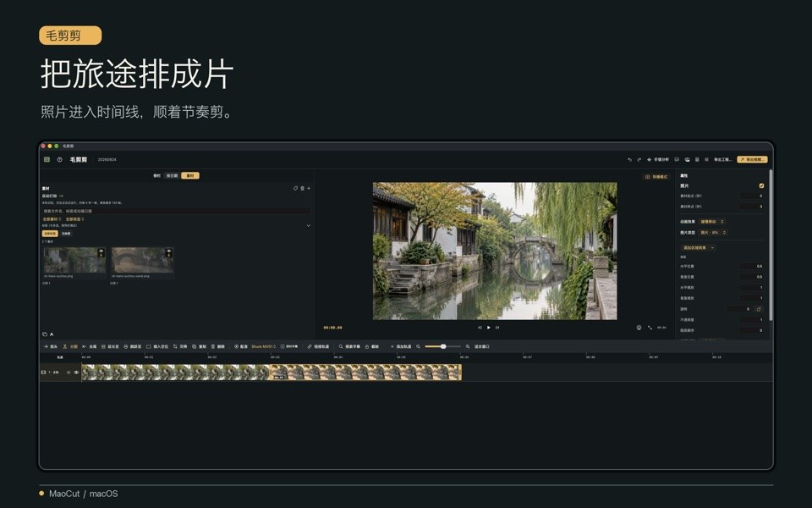This screenshot has width=812, height=508.
Task: Open the 添加区域效果 dropdown
Action: pyautogui.click(x=698, y=248)
